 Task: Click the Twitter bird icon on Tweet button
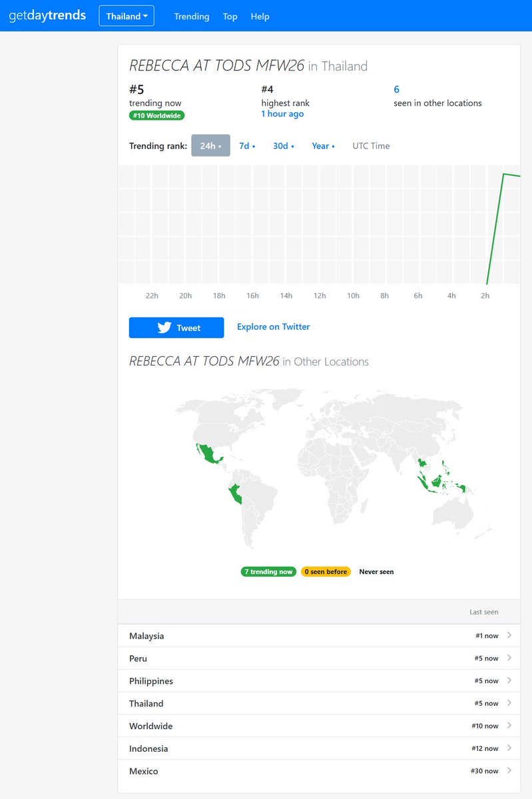pos(164,328)
